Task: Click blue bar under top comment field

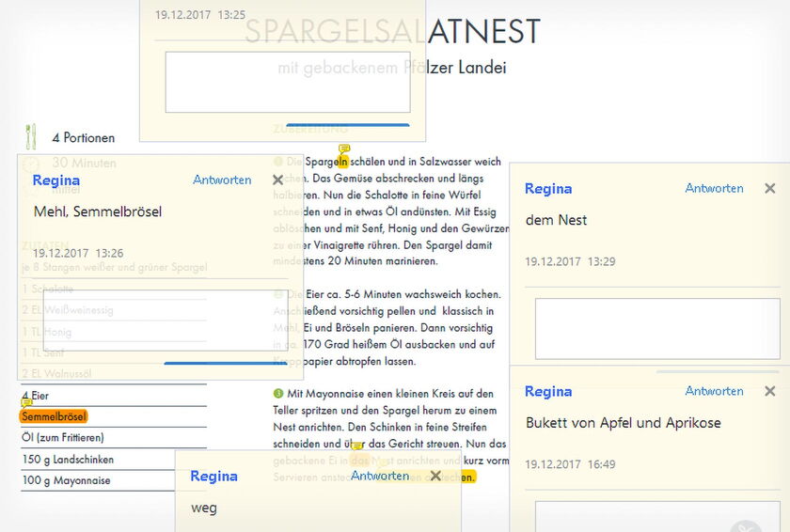Action: pos(348,124)
